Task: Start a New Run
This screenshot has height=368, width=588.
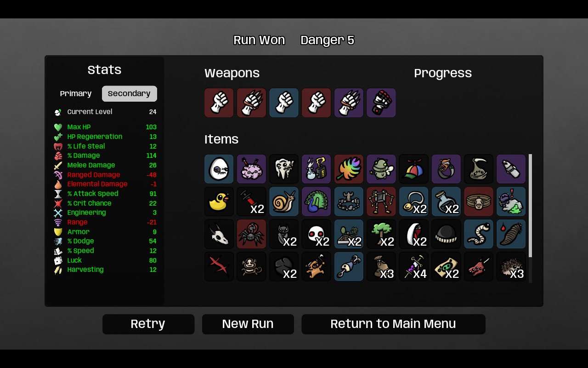Action: point(248,324)
